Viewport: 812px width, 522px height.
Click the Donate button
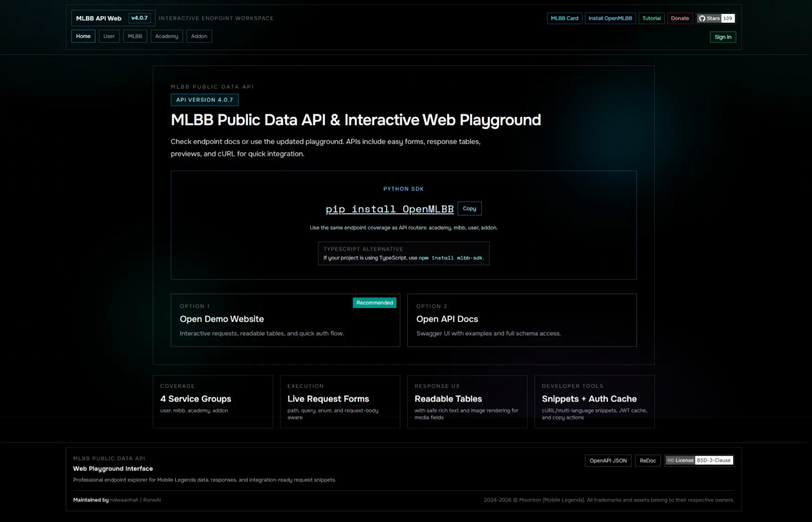coord(680,19)
